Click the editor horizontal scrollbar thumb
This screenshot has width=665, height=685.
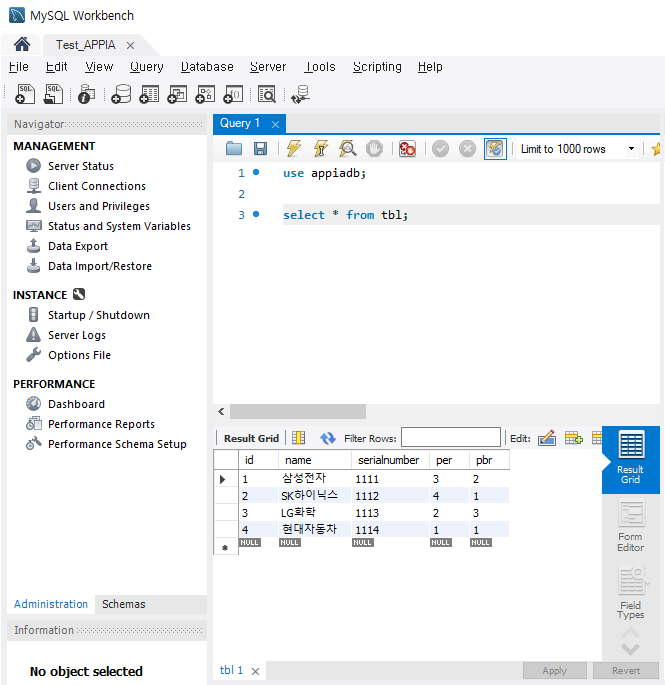click(298, 412)
